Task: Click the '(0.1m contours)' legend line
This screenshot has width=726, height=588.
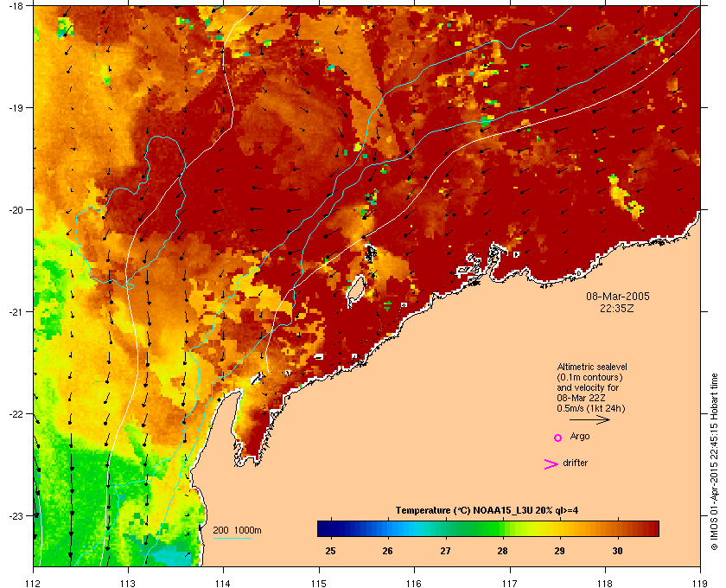Action: pyautogui.click(x=589, y=377)
